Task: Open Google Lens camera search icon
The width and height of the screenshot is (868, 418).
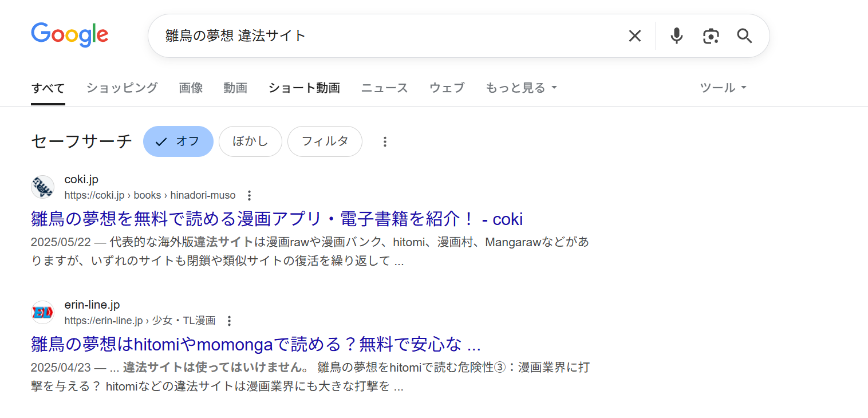Action: pos(711,36)
